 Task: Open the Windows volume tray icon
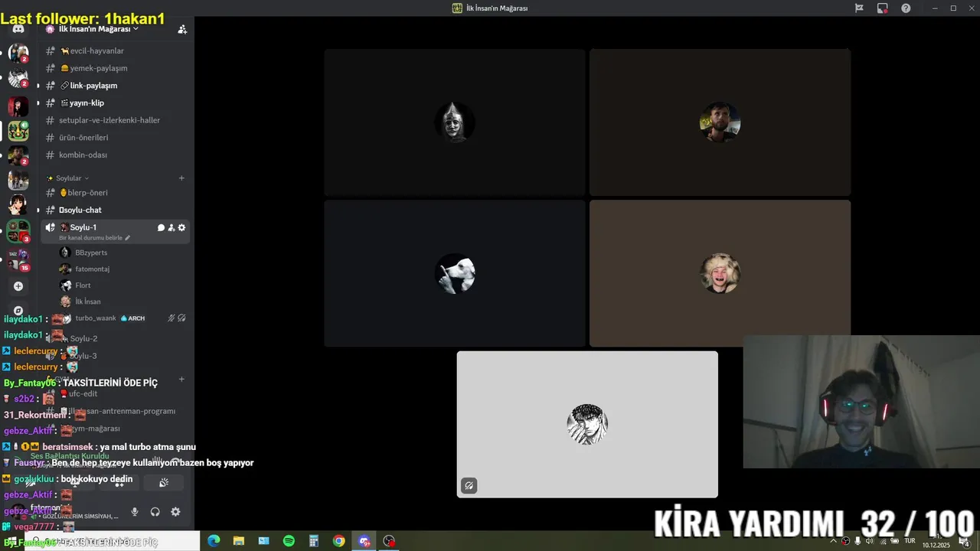click(869, 541)
